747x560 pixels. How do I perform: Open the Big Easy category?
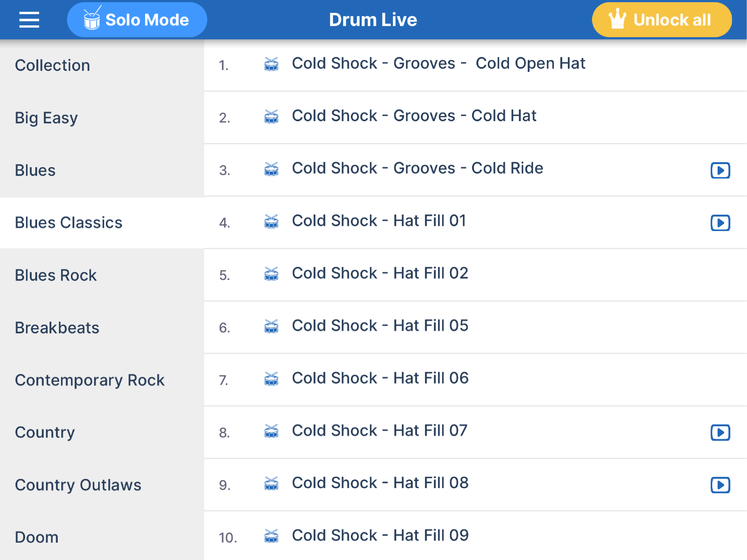click(46, 118)
